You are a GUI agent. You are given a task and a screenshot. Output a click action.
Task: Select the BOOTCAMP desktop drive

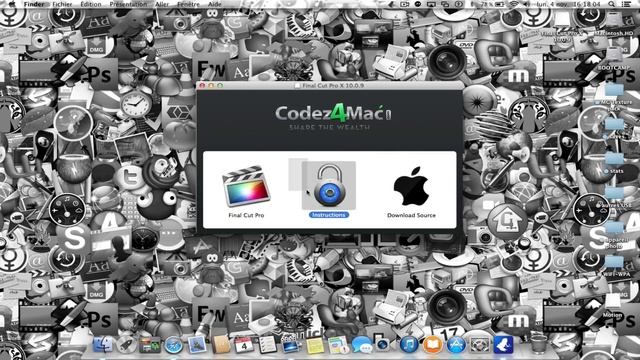[x=613, y=57]
